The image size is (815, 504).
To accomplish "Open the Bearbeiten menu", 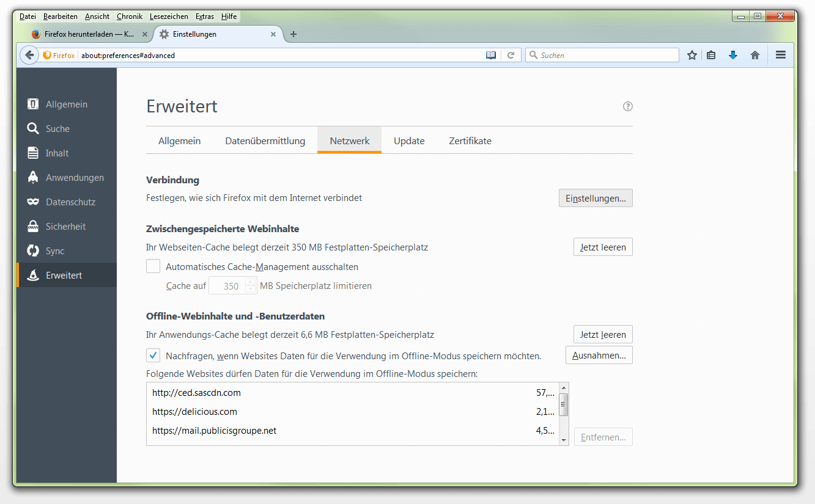I will 61,16.
